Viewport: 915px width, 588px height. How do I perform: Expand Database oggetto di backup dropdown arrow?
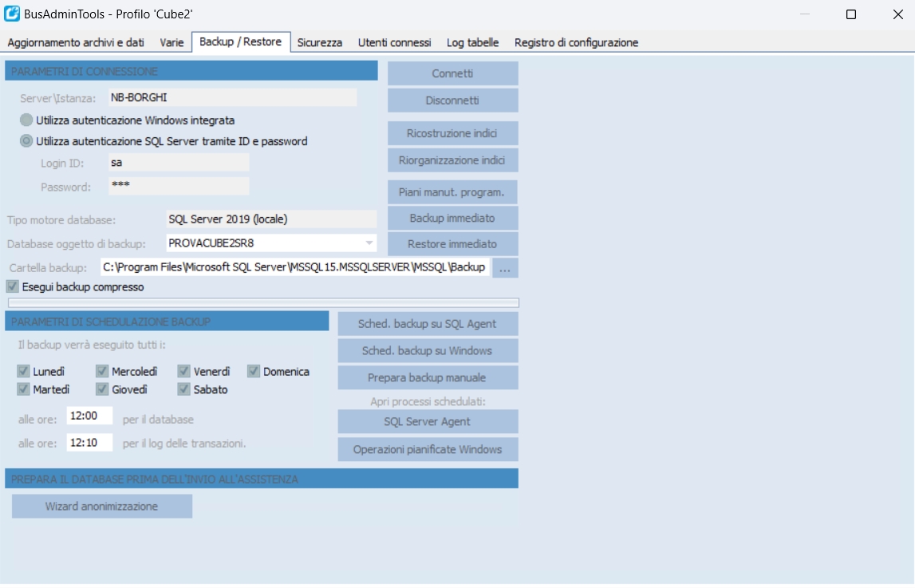(x=369, y=243)
